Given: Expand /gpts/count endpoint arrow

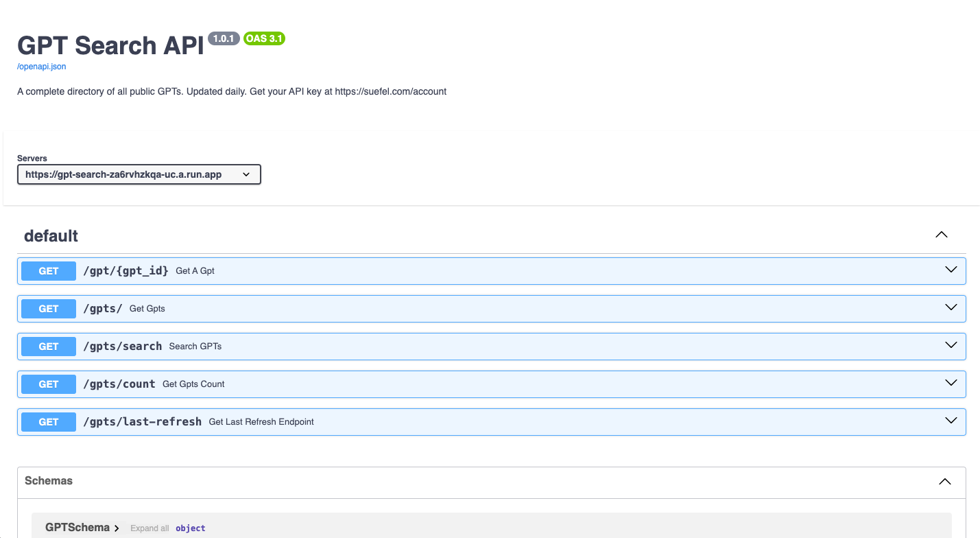Looking at the screenshot, I should pos(951,383).
